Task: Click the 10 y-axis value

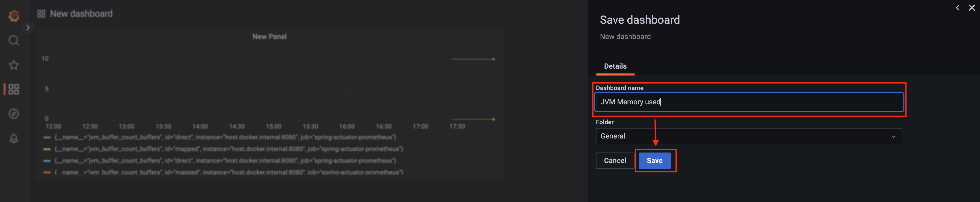Action: [45, 59]
